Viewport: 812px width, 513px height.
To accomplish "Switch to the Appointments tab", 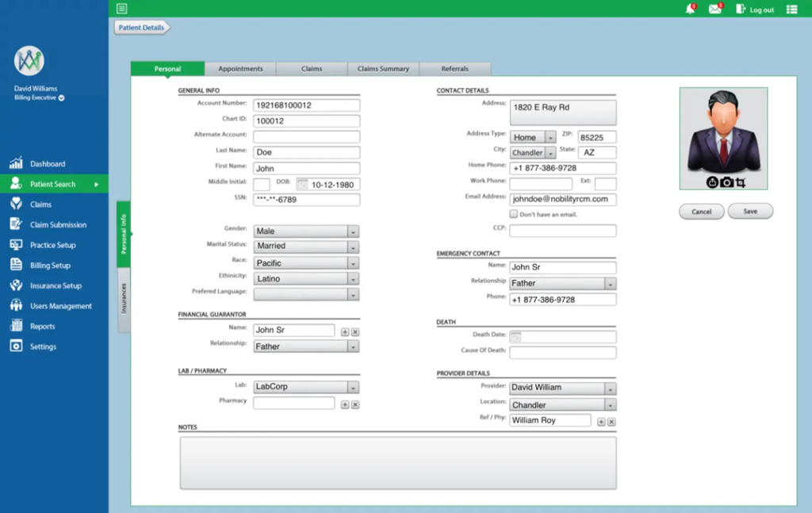I will [x=240, y=69].
